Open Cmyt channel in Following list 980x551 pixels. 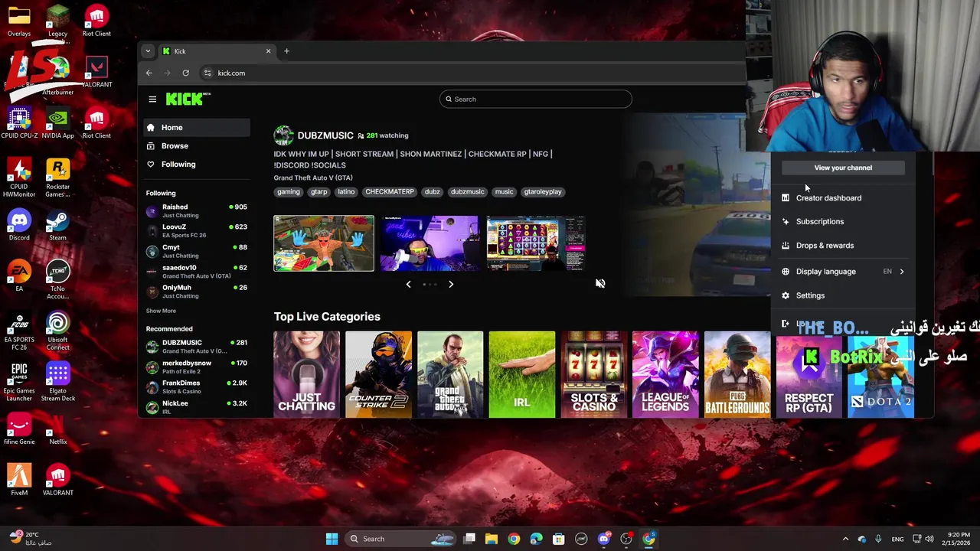coord(196,251)
